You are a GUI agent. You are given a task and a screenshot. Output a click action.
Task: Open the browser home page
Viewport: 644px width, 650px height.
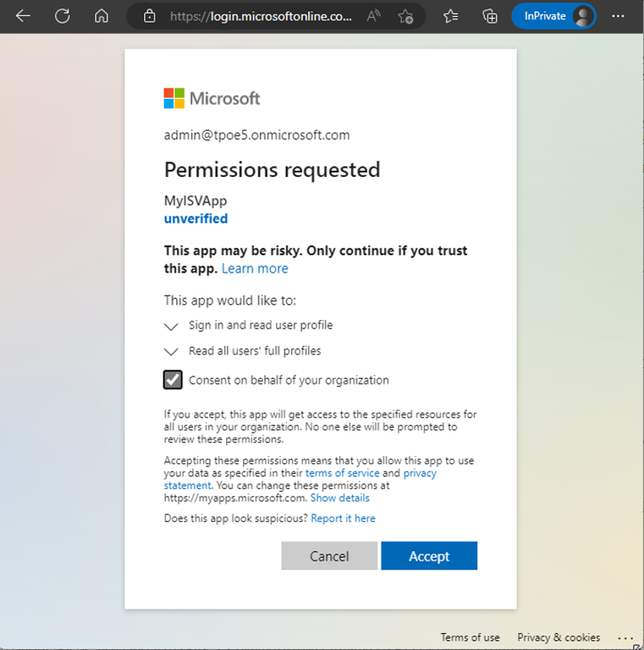click(x=101, y=16)
